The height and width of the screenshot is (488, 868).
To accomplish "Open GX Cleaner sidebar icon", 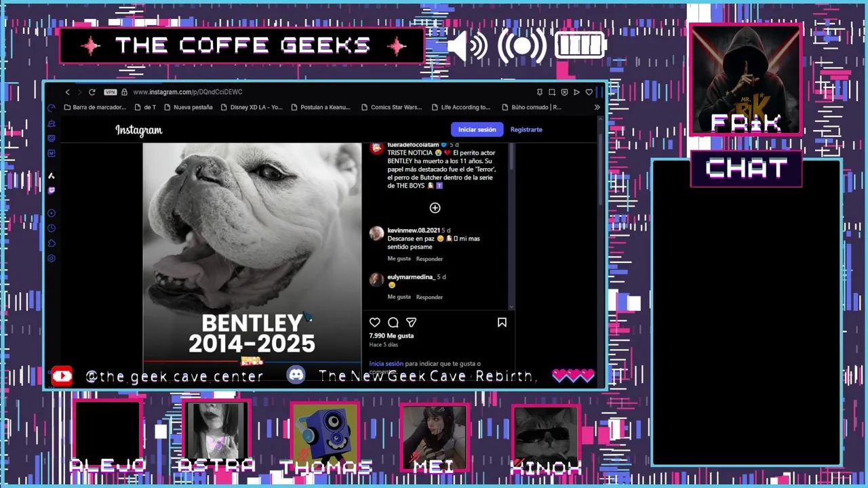I will [x=52, y=123].
